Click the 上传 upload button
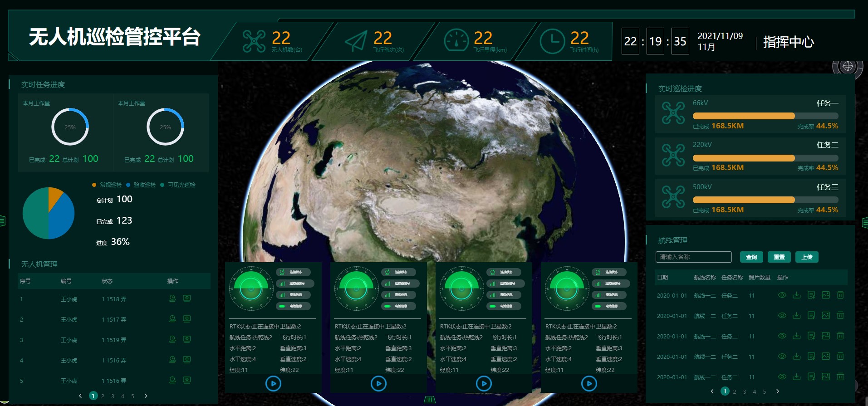Image resolution: width=868 pixels, height=406 pixels. tap(807, 257)
